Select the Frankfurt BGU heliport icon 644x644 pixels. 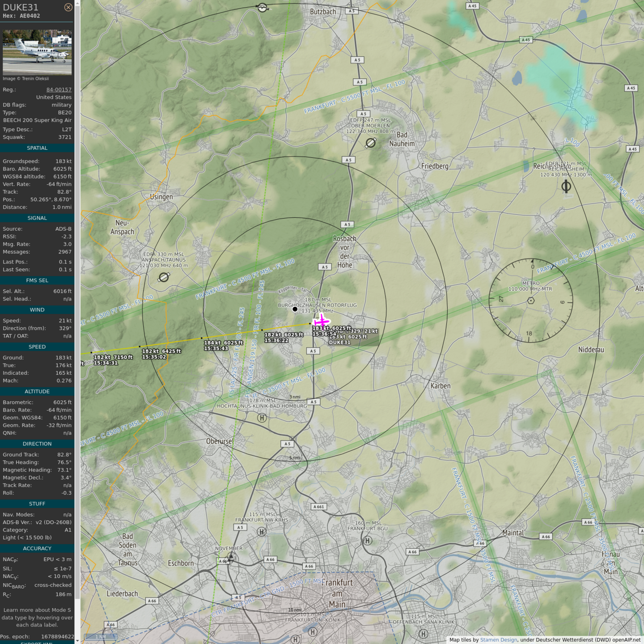(x=367, y=541)
